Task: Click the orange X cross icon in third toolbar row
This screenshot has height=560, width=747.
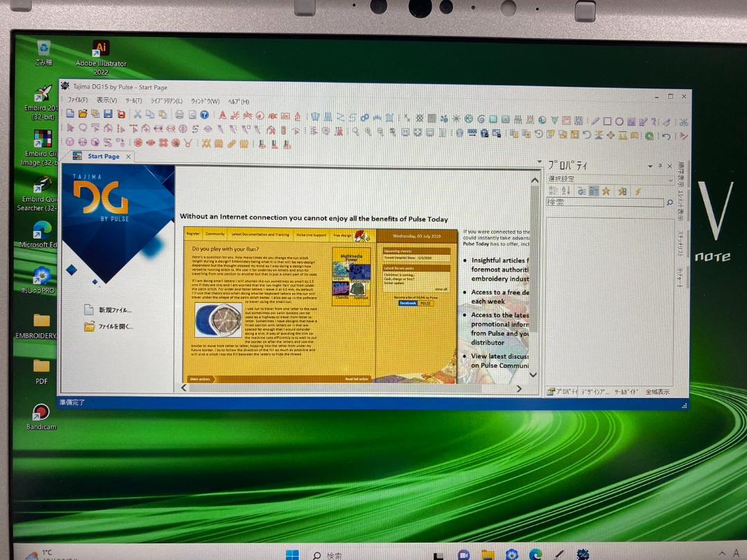Action: (206, 143)
